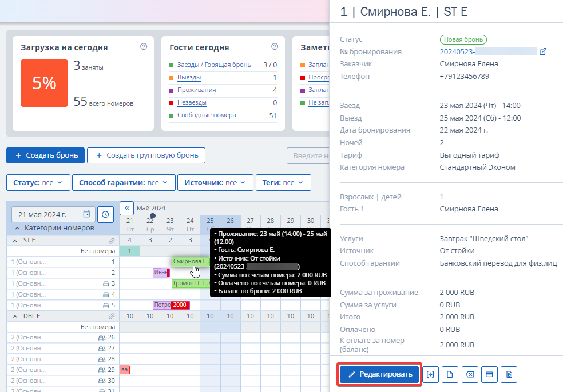
Task: Click the attached document clip icon
Action: tap(509, 375)
